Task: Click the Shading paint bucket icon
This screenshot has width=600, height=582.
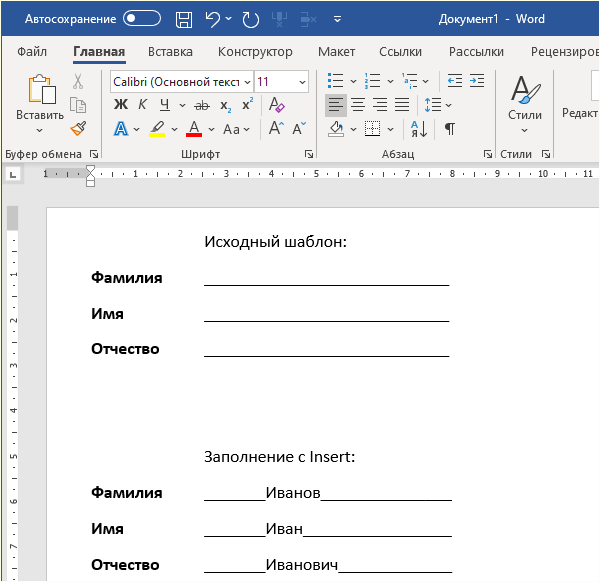Action: coord(336,129)
